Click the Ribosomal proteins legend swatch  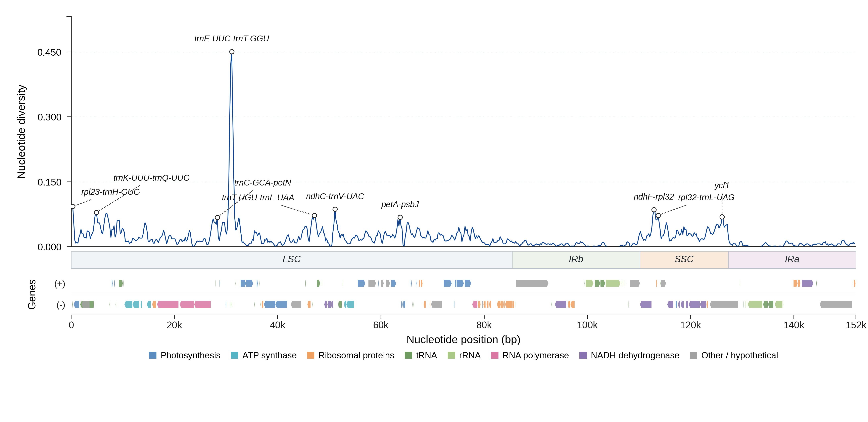(311, 355)
